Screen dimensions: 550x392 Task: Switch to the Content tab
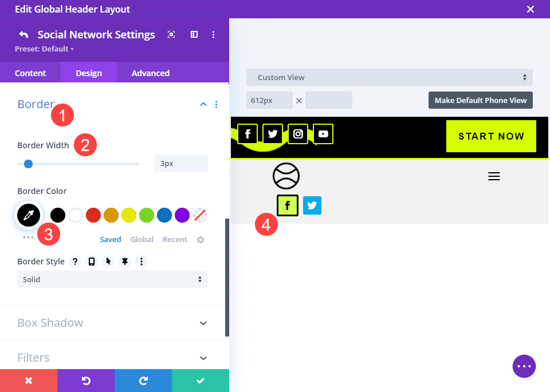pyautogui.click(x=30, y=73)
